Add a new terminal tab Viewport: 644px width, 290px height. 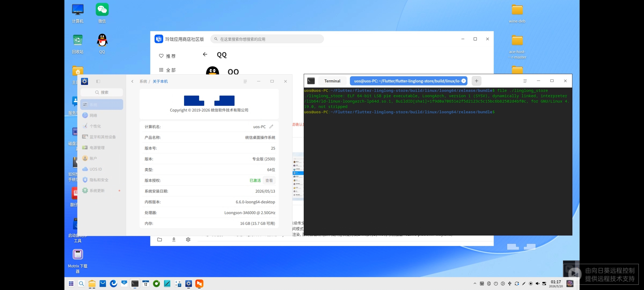(x=477, y=81)
